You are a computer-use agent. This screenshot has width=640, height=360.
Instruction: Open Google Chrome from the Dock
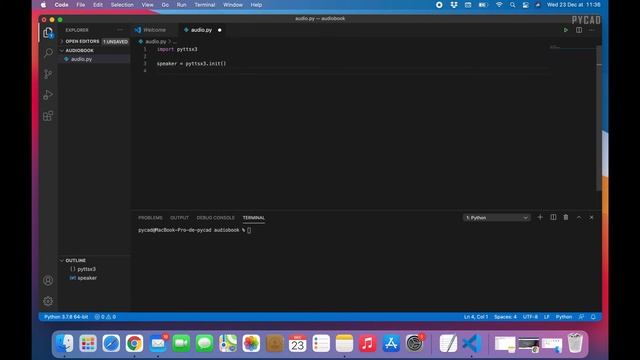click(134, 343)
